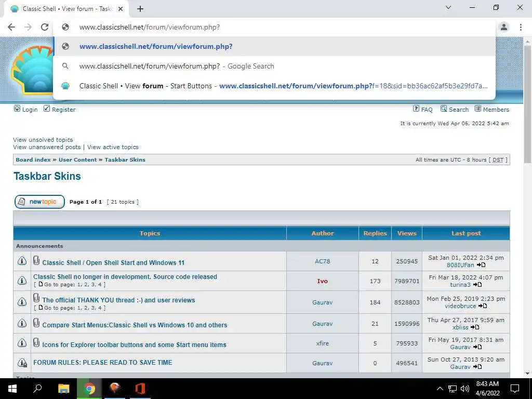Select the highlighted viewforum.php URL suggestion

pyautogui.click(x=274, y=46)
